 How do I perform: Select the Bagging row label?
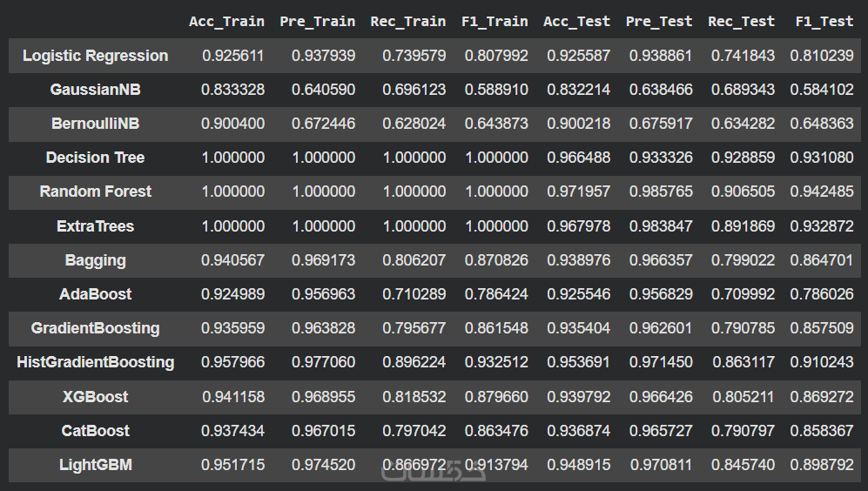point(95,260)
